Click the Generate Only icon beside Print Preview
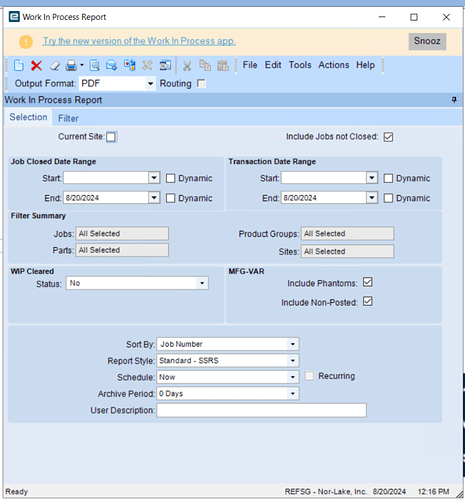The width and height of the screenshot is (465, 500). click(111, 65)
